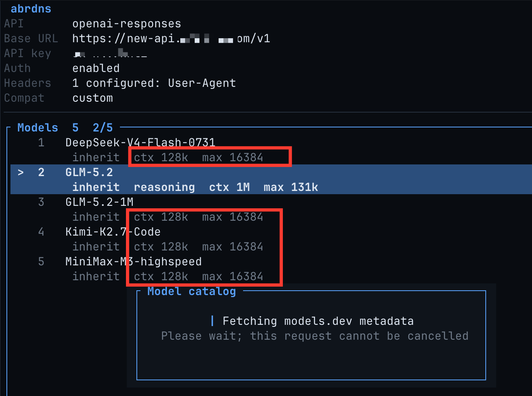Click the 2/5 models position counter
532x396 pixels.
click(103, 128)
